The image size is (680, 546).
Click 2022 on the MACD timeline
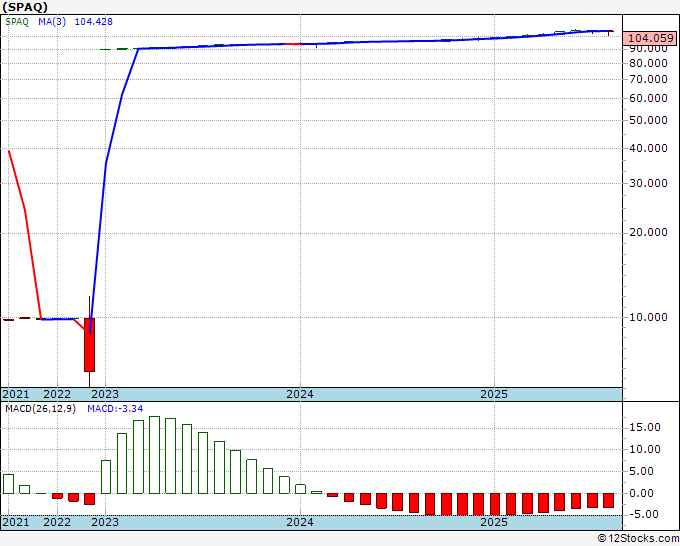(x=57, y=522)
